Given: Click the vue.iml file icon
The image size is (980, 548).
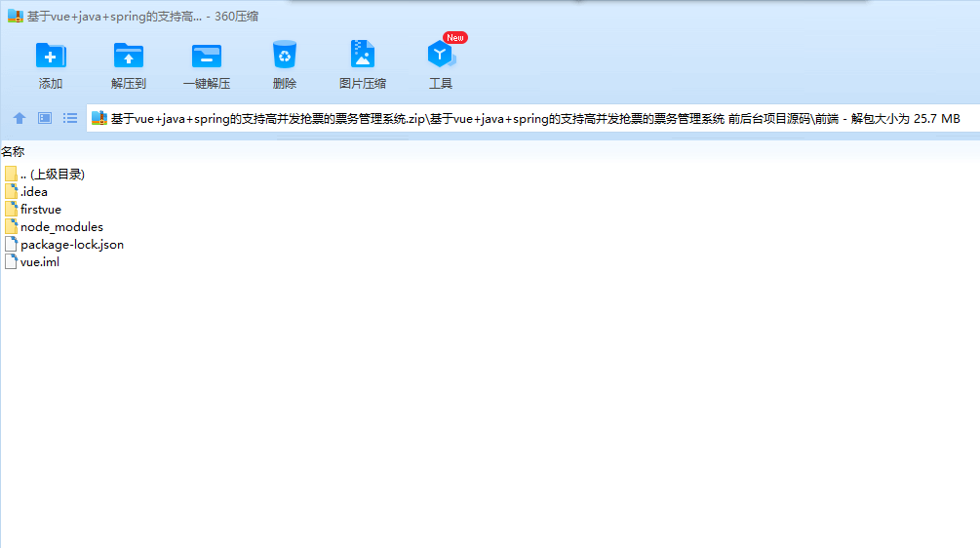Looking at the screenshot, I should (11, 262).
